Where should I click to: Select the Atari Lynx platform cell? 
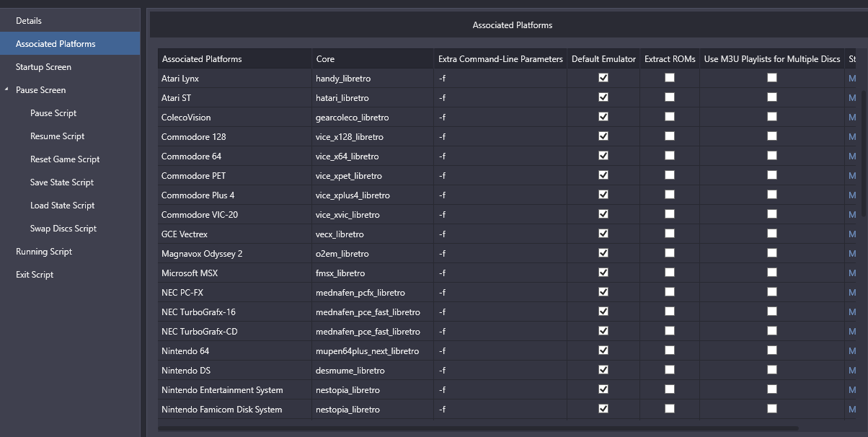coord(235,78)
